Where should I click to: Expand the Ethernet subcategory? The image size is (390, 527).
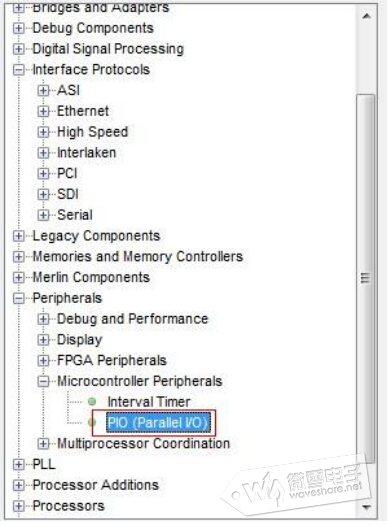pyautogui.click(x=43, y=111)
